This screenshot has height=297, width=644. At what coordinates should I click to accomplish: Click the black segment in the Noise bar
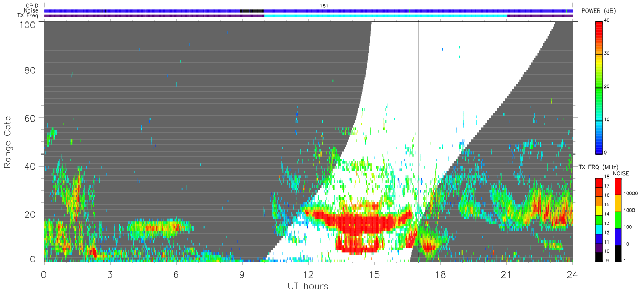pos(252,10)
